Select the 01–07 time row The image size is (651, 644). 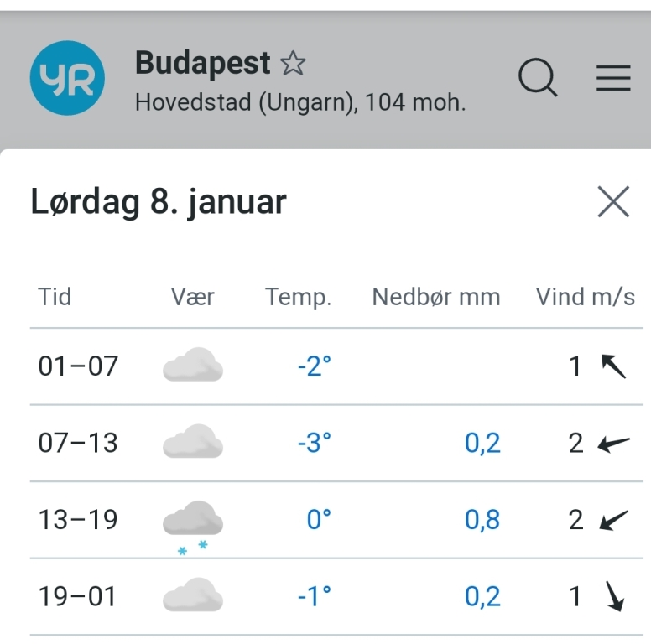coord(336,366)
